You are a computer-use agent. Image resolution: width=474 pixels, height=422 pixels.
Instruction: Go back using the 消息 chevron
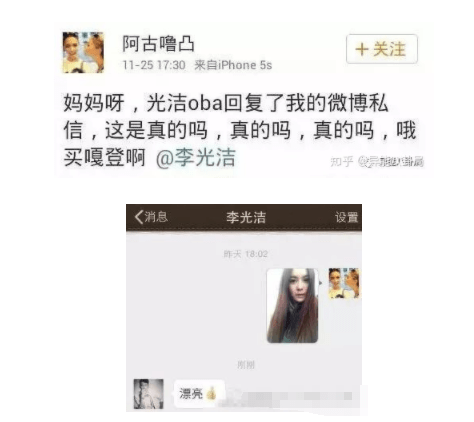point(151,217)
